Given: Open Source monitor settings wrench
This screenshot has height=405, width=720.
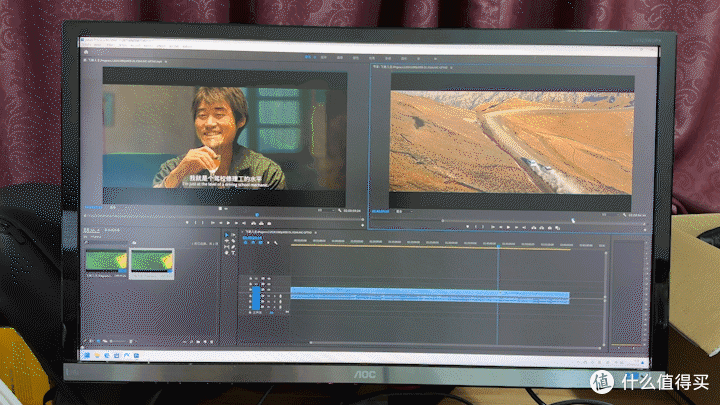Looking at the screenshot, I should 340,210.
